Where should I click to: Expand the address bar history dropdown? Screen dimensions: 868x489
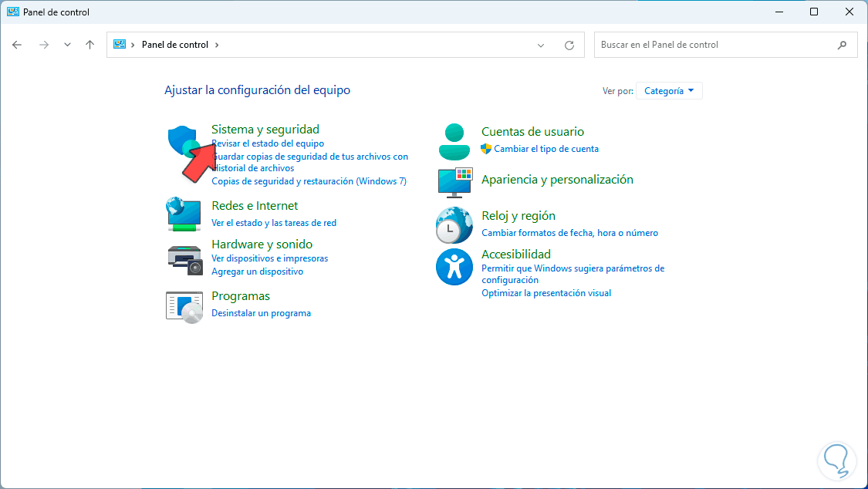tap(541, 46)
